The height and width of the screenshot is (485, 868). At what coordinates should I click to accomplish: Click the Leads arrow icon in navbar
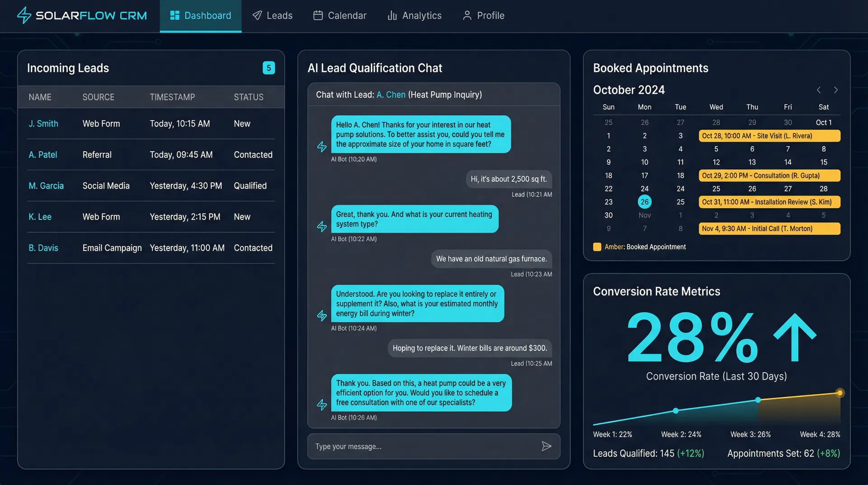(x=257, y=15)
